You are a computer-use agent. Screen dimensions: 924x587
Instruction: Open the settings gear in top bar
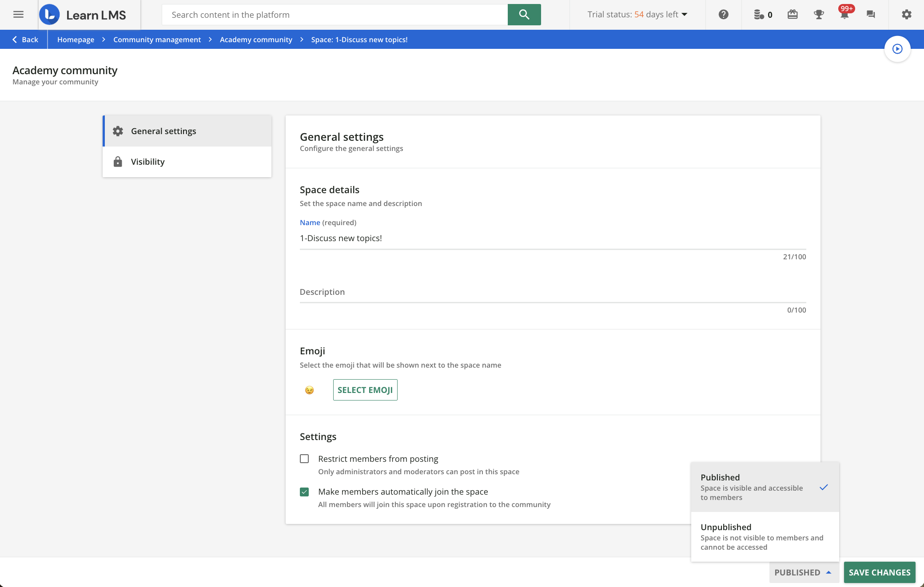(906, 15)
